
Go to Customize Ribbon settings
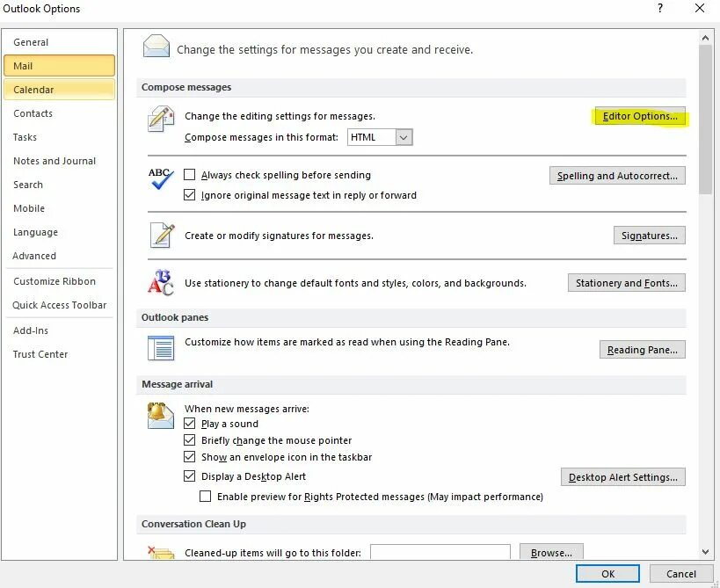59,281
